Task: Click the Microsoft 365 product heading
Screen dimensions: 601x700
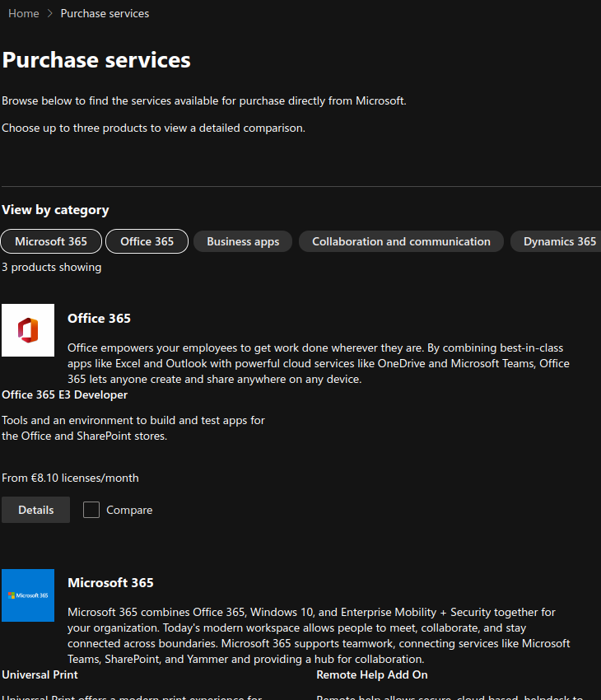Action: point(110,582)
